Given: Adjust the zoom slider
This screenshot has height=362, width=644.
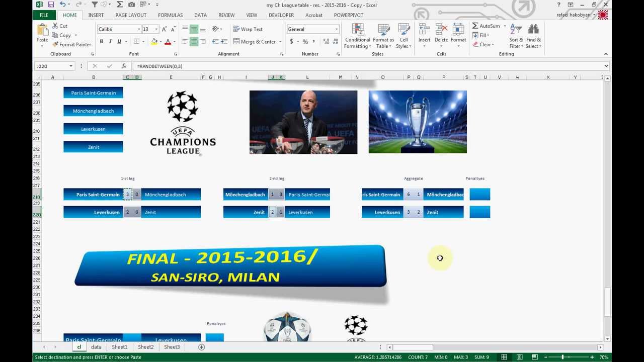Looking at the screenshot, I should (562, 357).
